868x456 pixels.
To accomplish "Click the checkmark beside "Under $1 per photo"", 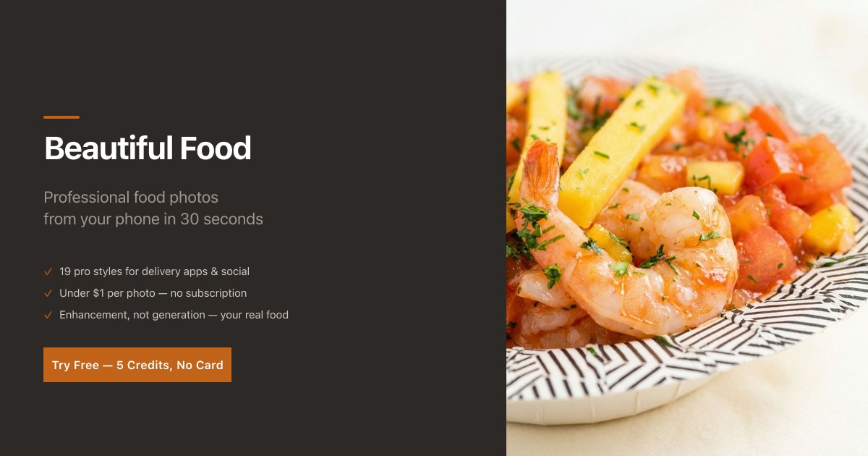I will click(48, 293).
